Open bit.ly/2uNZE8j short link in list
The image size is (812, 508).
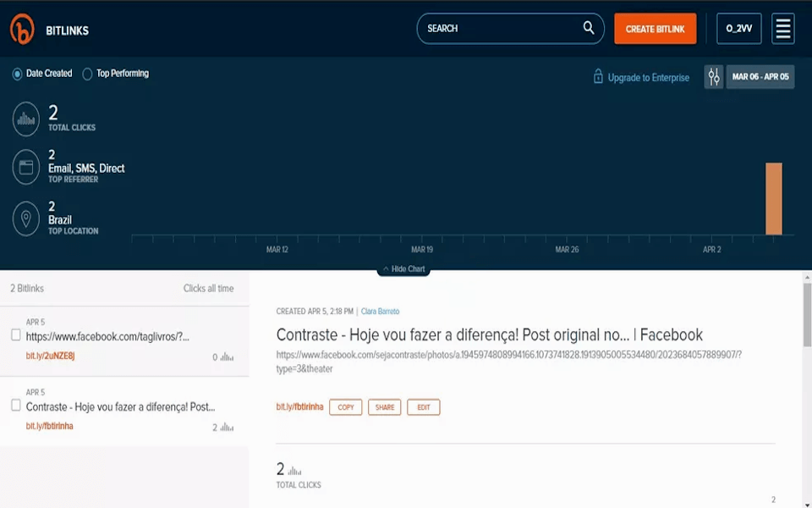(50, 356)
